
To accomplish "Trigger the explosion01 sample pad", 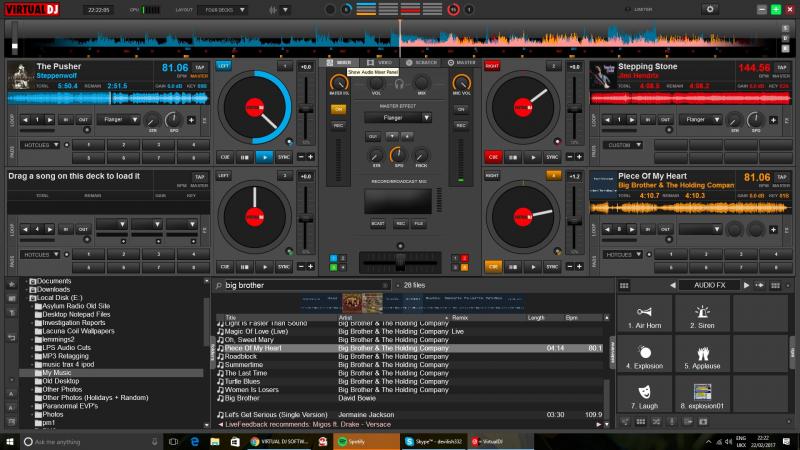I will click(x=702, y=395).
